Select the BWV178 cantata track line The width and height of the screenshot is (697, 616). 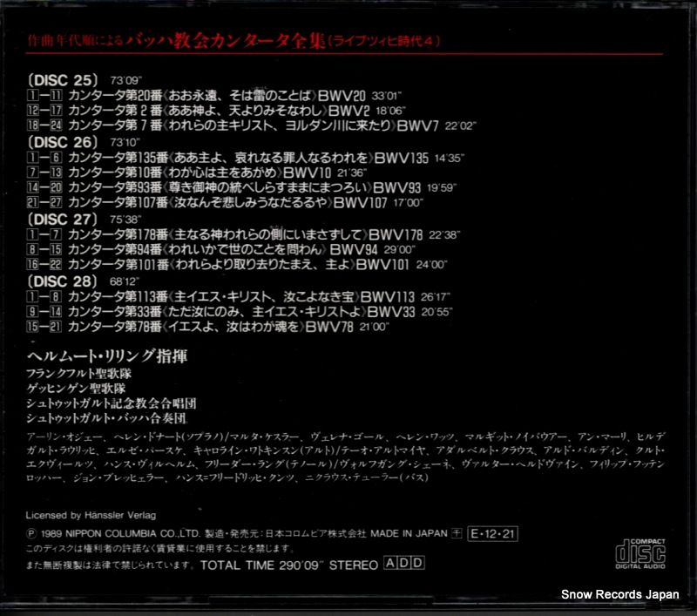(x=244, y=234)
